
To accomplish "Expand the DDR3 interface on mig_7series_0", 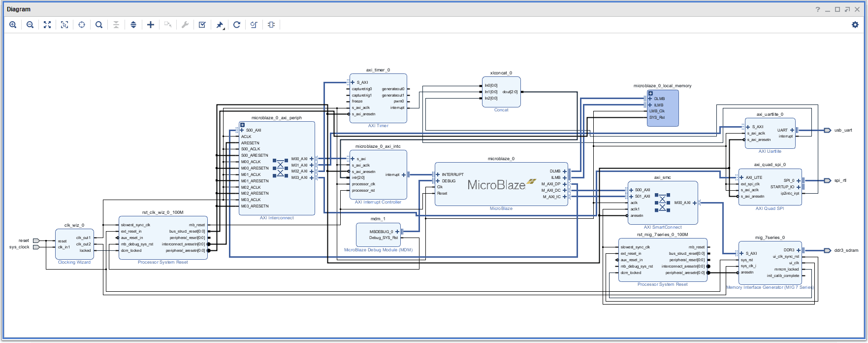I will pyautogui.click(x=799, y=250).
